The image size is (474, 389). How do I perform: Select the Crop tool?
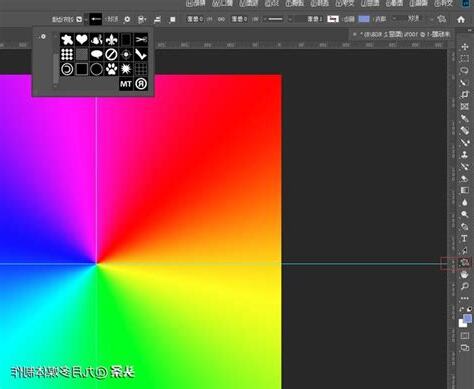click(465, 94)
